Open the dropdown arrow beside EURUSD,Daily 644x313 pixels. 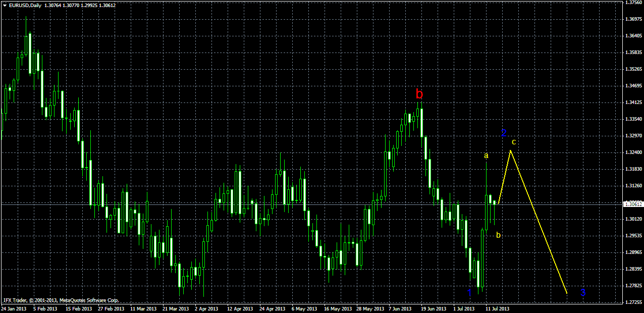click(5, 5)
